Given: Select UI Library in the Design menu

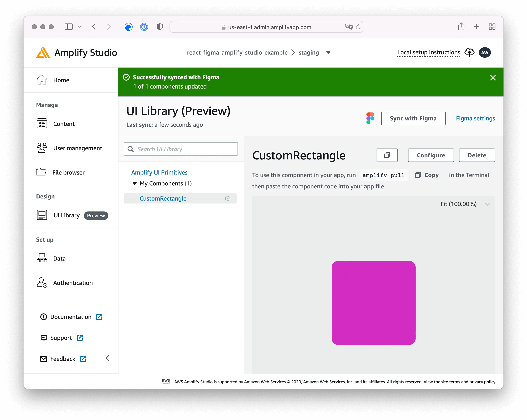Looking at the screenshot, I should 66,215.
